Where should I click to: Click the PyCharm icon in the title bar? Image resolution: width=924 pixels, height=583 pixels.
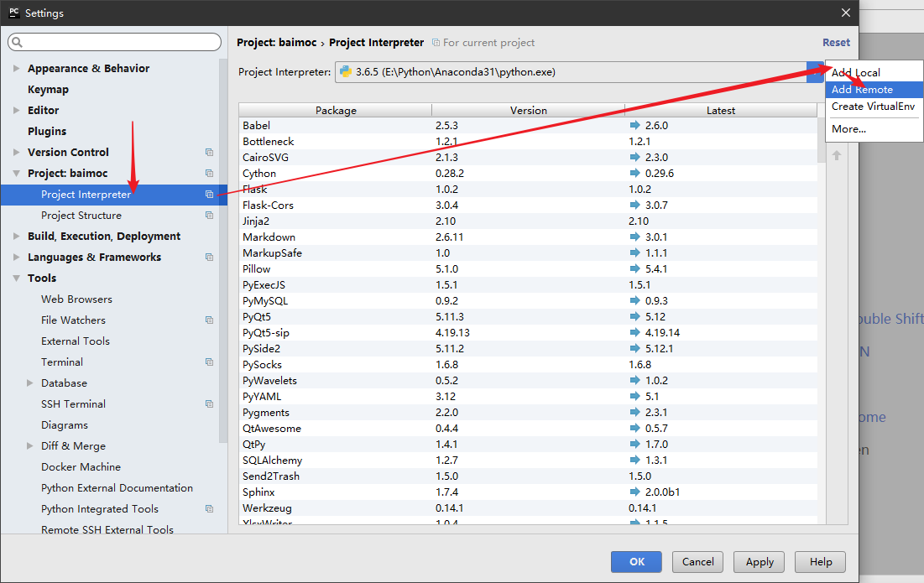pos(14,13)
